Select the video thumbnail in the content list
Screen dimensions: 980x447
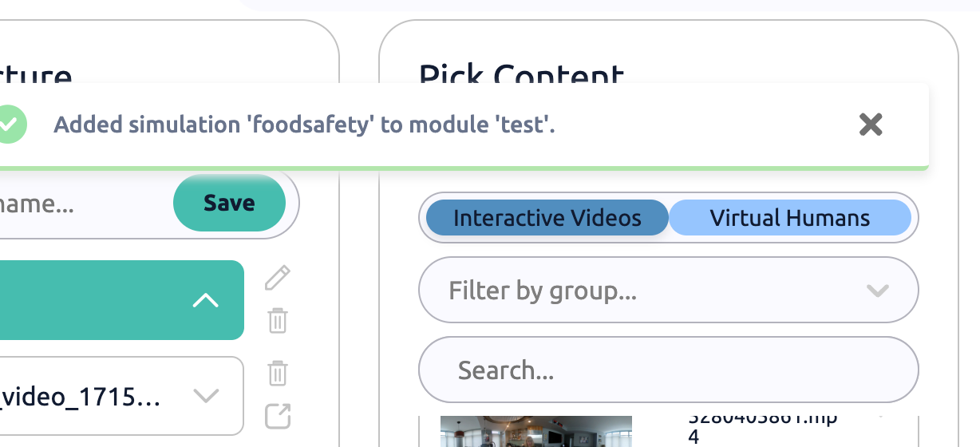535,432
